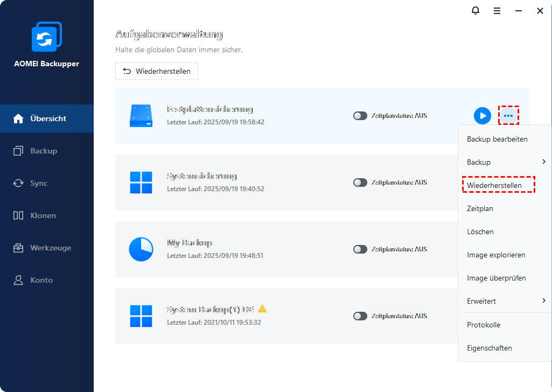Image resolution: width=552 pixels, height=392 pixels.
Task: Go to Werkzeuge in the sidebar
Action: pyautogui.click(x=51, y=248)
